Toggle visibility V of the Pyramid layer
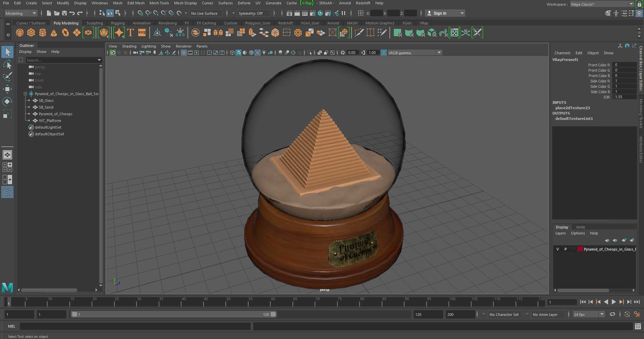This screenshot has height=339, width=644. point(557,249)
